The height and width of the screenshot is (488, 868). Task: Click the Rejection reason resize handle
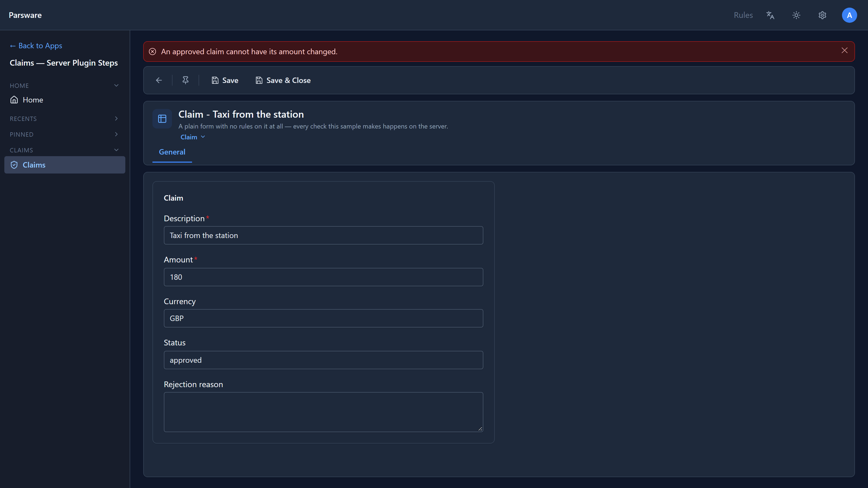[x=480, y=429]
